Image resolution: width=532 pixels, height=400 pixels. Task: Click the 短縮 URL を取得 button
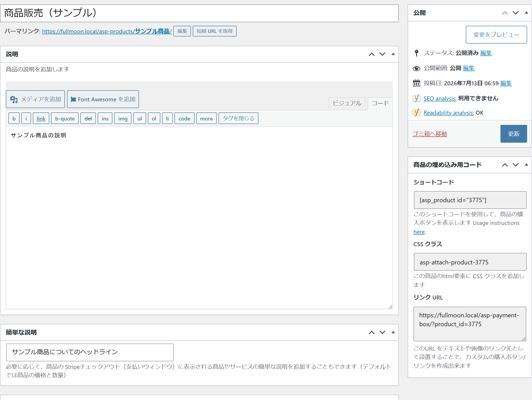[x=214, y=31]
